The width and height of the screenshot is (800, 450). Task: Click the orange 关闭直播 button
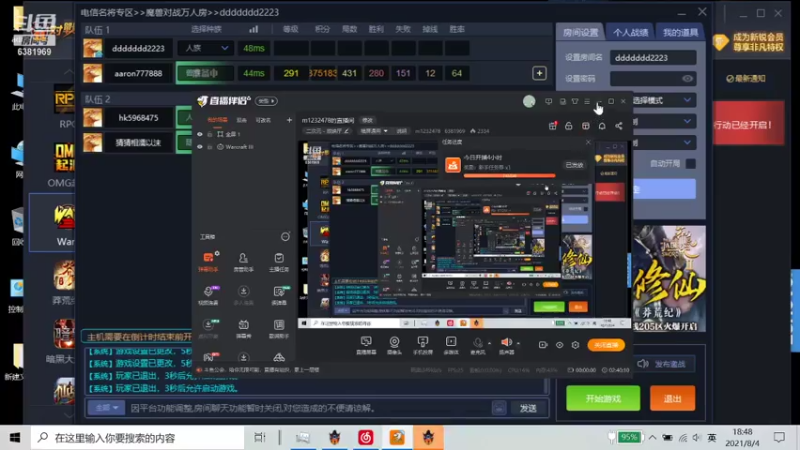click(606, 345)
